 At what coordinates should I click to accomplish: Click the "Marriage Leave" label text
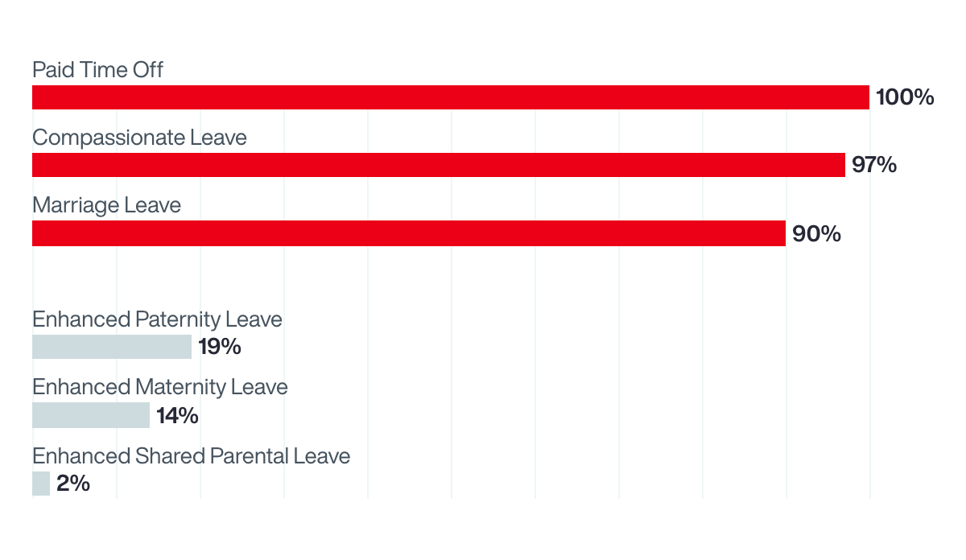point(106,205)
